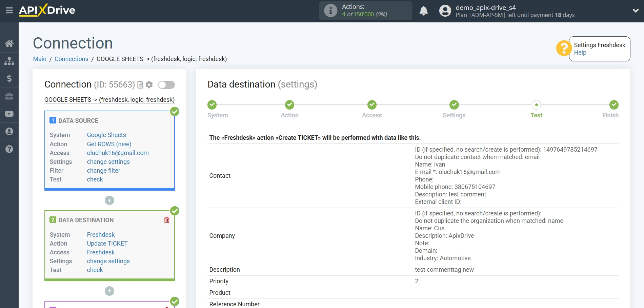The image size is (644, 308).
Task: Click the connection notes document icon
Action: click(x=140, y=85)
